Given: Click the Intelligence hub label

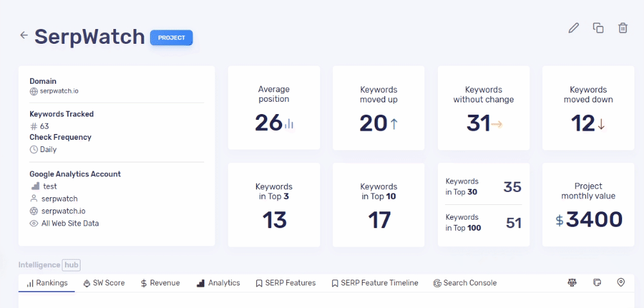Looking at the screenshot, I should click(50, 265).
